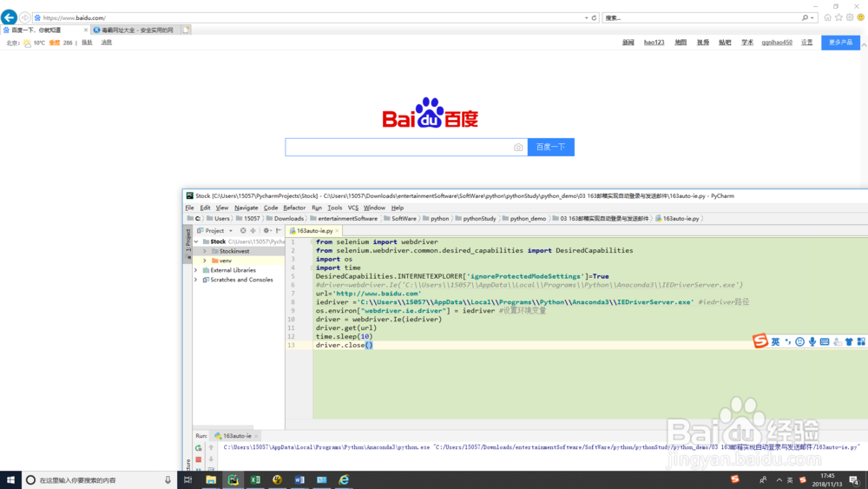Click taskbar clock showing 17:45
Image resolution: width=868 pixels, height=489 pixels.
827,479
